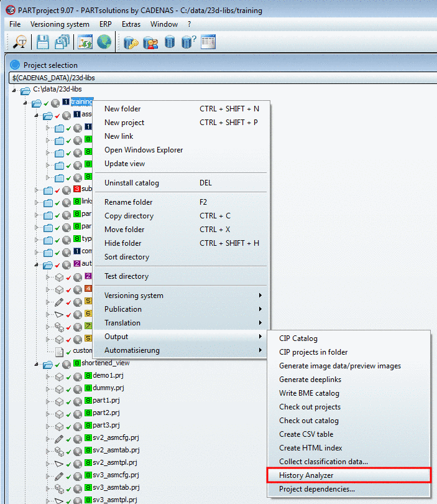Open the ERP menu

pyautogui.click(x=105, y=24)
